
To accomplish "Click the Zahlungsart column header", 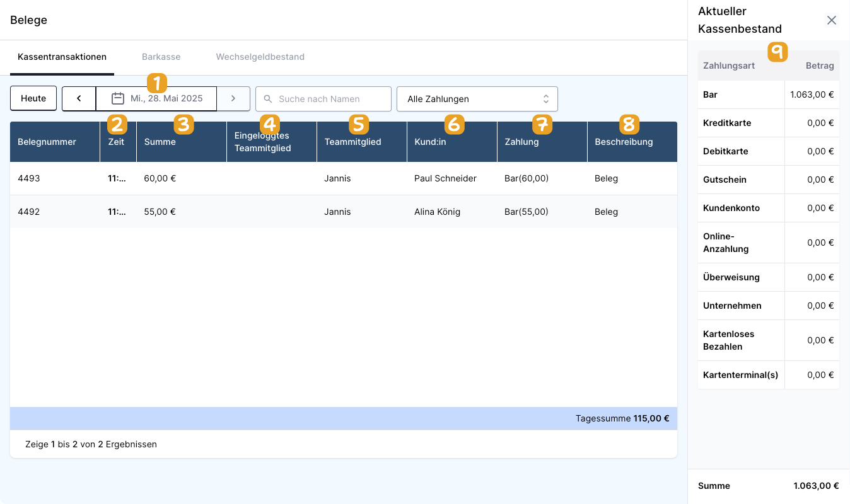I will [729, 66].
